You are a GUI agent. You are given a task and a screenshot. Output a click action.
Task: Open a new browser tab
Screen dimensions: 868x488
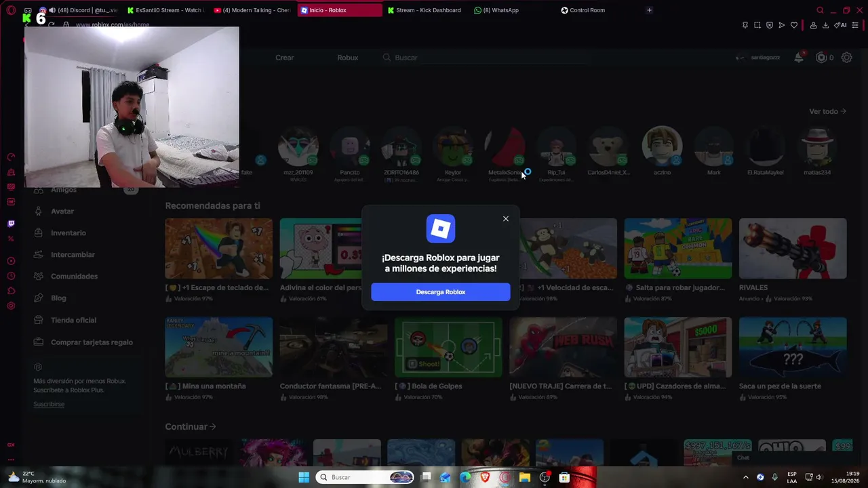pos(649,10)
